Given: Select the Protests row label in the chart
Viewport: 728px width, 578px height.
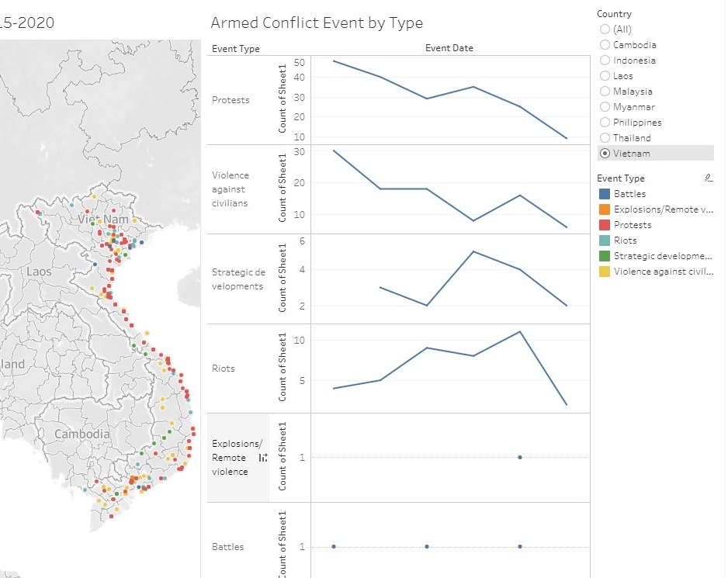Looking at the screenshot, I should coord(231,100).
